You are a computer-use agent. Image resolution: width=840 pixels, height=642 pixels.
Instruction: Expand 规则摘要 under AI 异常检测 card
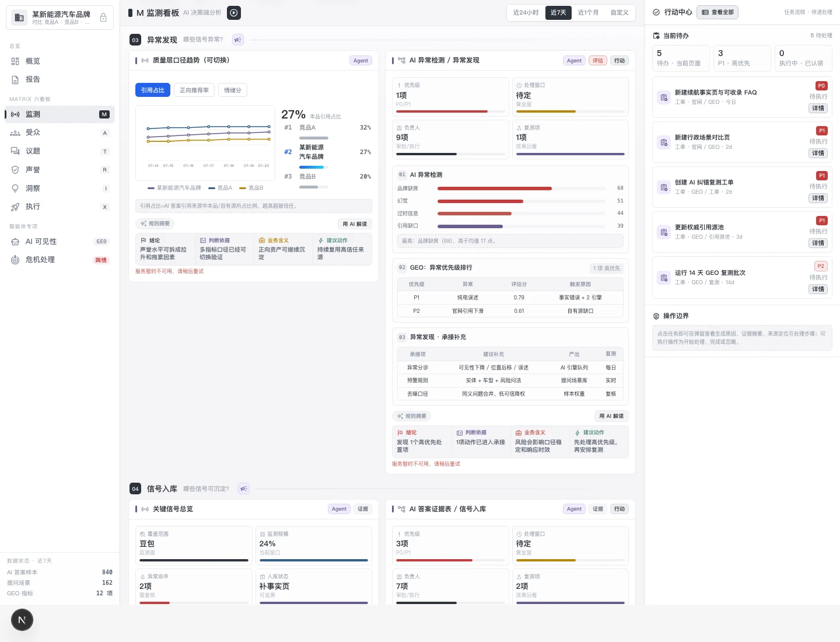point(412,416)
